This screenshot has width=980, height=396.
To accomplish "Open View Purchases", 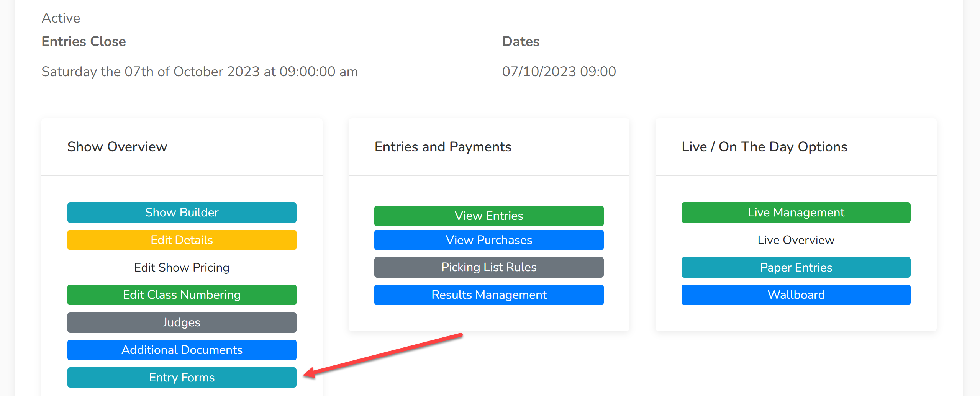I will pyautogui.click(x=489, y=240).
